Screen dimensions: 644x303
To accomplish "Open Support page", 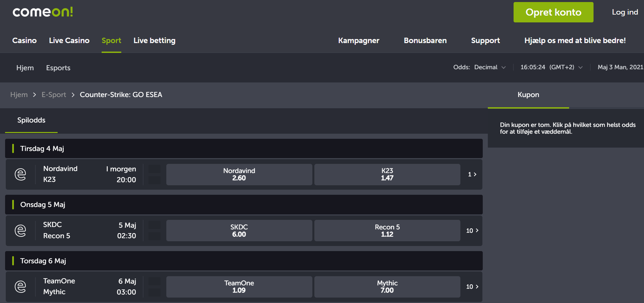I will click(x=485, y=40).
